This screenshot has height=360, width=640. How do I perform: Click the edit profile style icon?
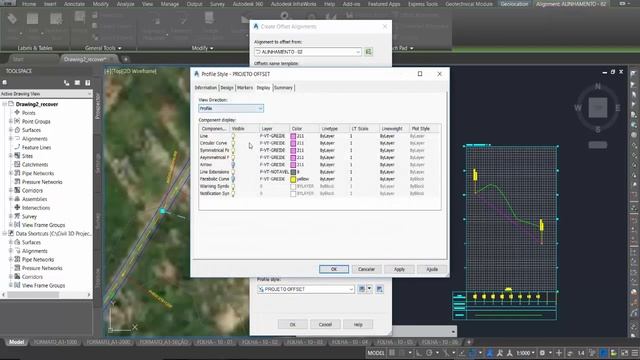click(x=362, y=289)
